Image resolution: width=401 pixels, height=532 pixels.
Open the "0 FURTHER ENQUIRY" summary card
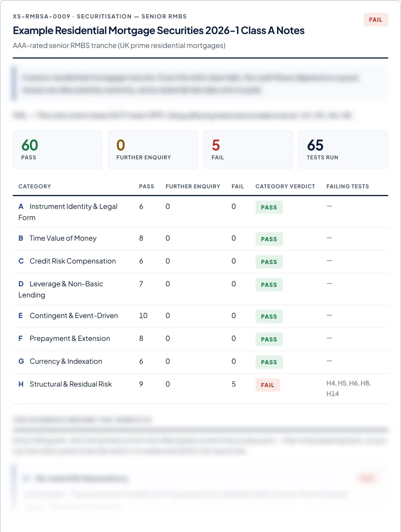click(x=153, y=150)
